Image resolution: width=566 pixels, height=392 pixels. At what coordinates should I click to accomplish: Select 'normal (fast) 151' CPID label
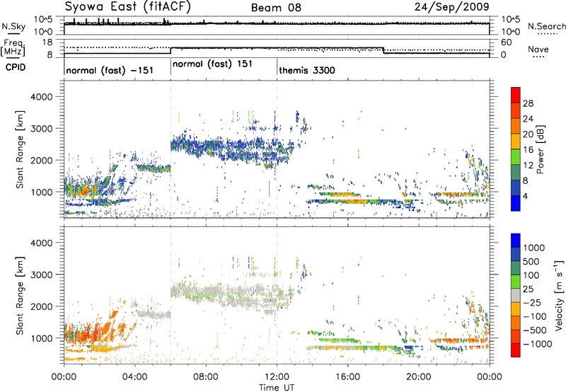tap(212, 64)
